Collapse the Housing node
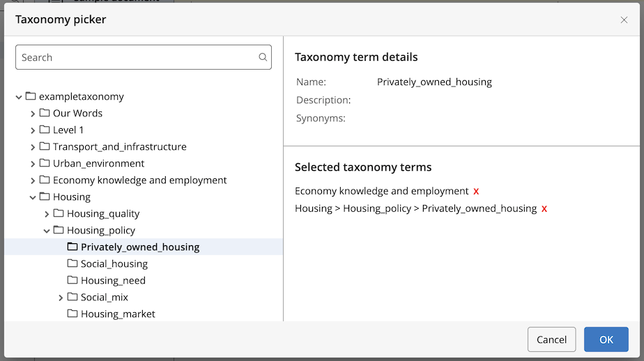This screenshot has width=644, height=361. [x=33, y=197]
